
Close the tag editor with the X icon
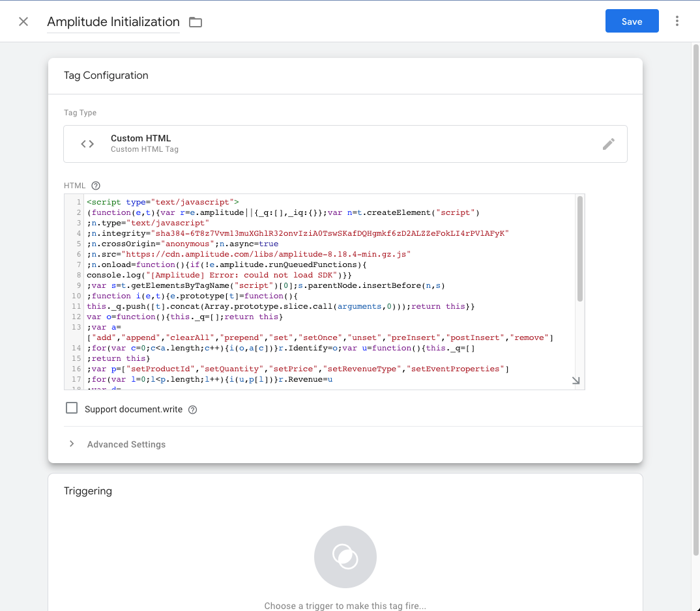pos(23,21)
